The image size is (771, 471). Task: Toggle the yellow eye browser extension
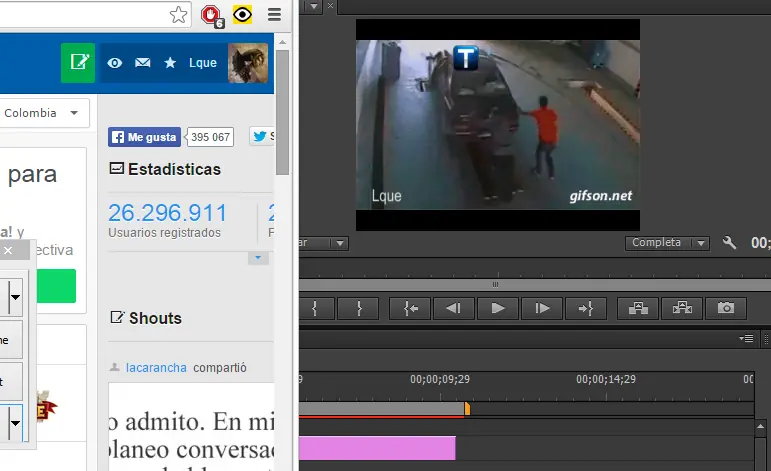point(242,15)
